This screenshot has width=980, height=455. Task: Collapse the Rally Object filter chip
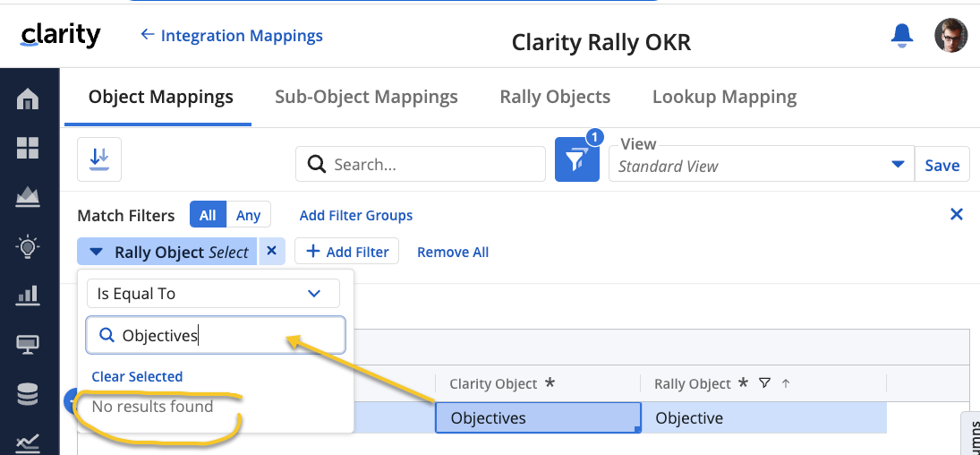coord(97,253)
